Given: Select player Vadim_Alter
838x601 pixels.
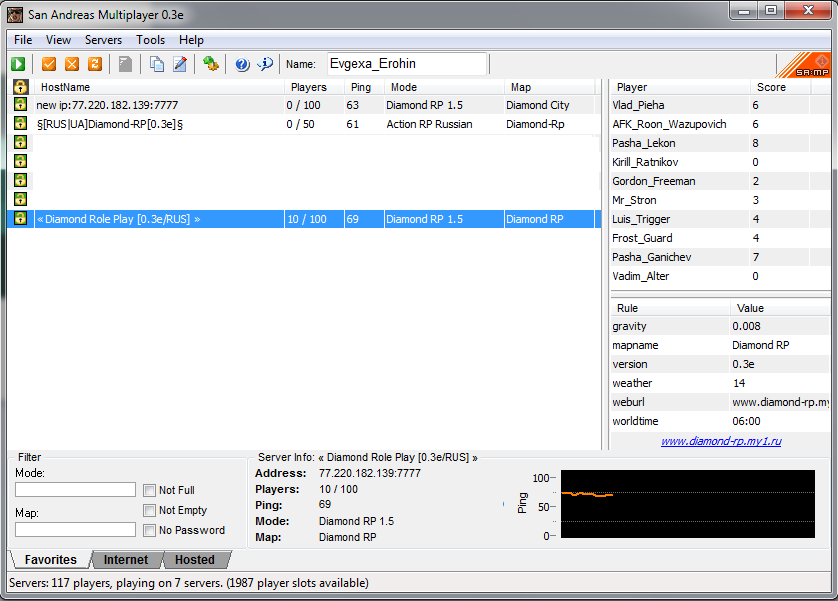Looking at the screenshot, I should [x=720, y=276].
